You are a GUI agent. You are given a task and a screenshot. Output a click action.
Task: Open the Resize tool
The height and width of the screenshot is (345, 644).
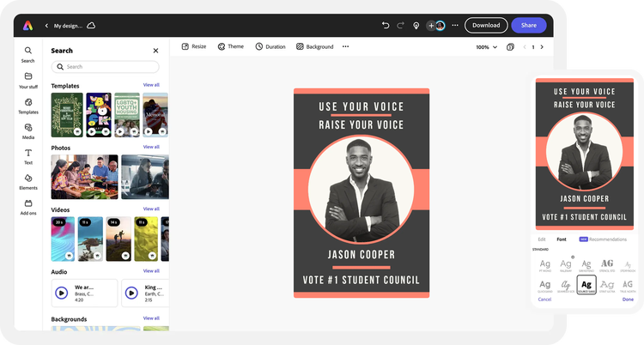(x=194, y=46)
